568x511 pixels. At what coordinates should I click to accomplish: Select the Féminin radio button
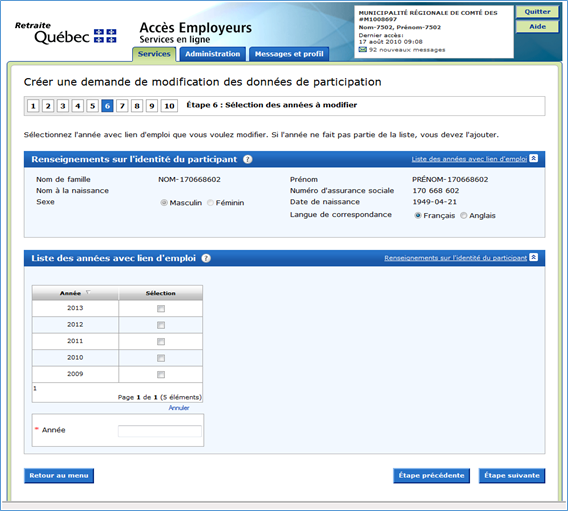click(210, 203)
